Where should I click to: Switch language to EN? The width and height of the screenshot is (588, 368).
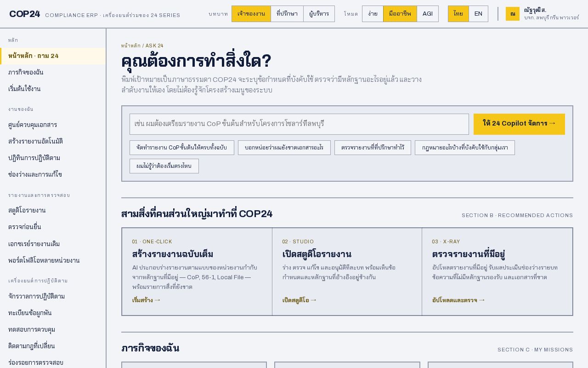click(478, 14)
